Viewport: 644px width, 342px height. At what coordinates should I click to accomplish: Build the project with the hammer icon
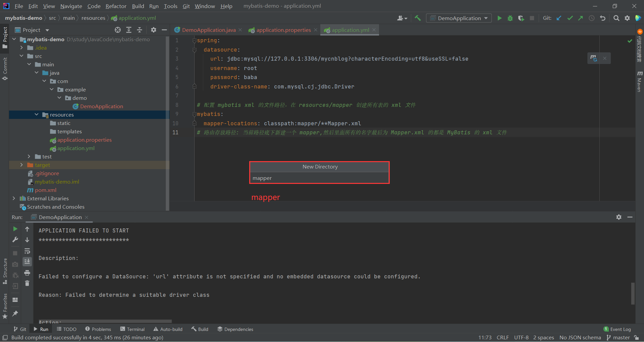pos(418,18)
